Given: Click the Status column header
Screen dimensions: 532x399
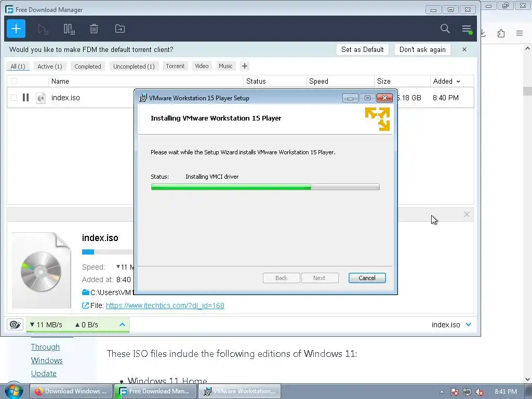Looking at the screenshot, I should coord(275,81).
